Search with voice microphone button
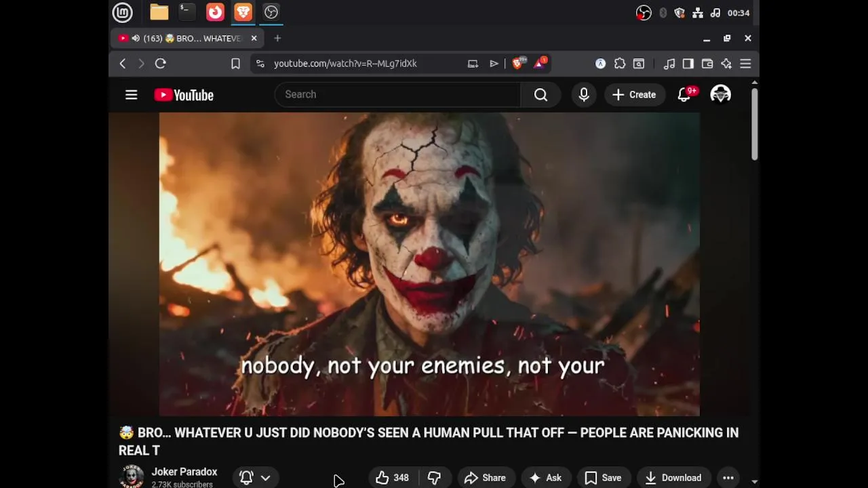Viewport: 868px width, 488px height. [584, 95]
